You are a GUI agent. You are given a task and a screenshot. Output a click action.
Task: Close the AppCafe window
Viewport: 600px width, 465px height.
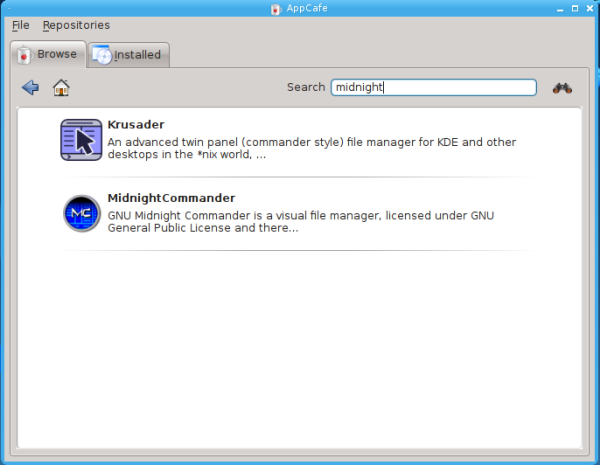590,8
